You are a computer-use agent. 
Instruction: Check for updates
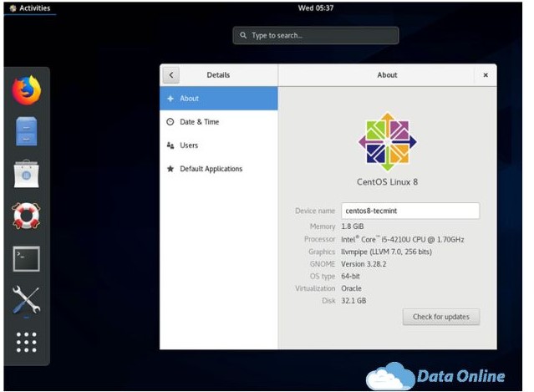[x=441, y=317]
